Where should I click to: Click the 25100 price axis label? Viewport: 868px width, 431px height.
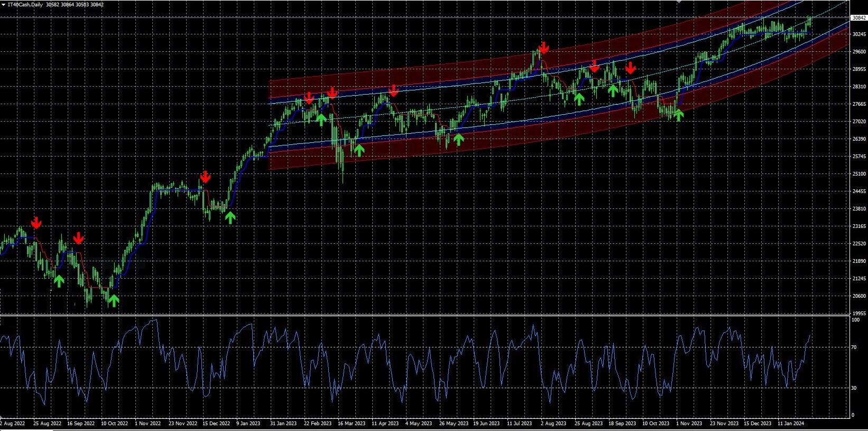point(859,174)
